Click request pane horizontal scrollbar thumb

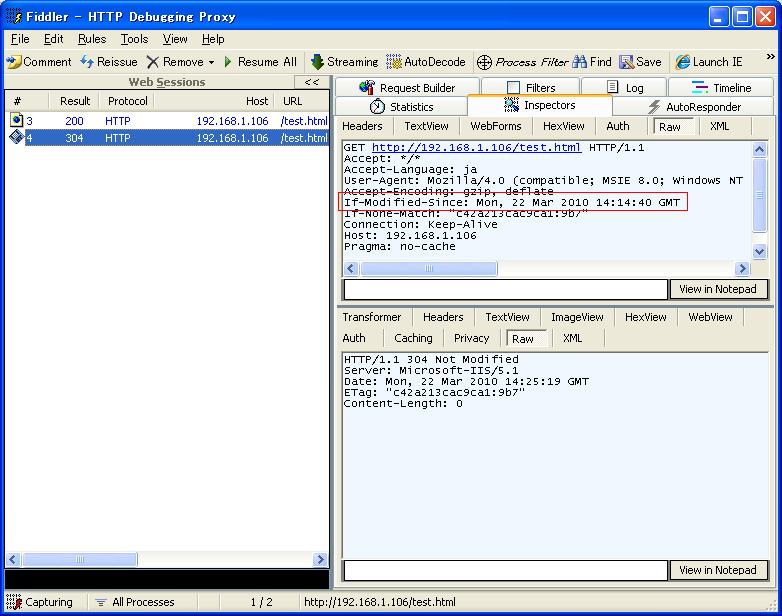[428, 268]
